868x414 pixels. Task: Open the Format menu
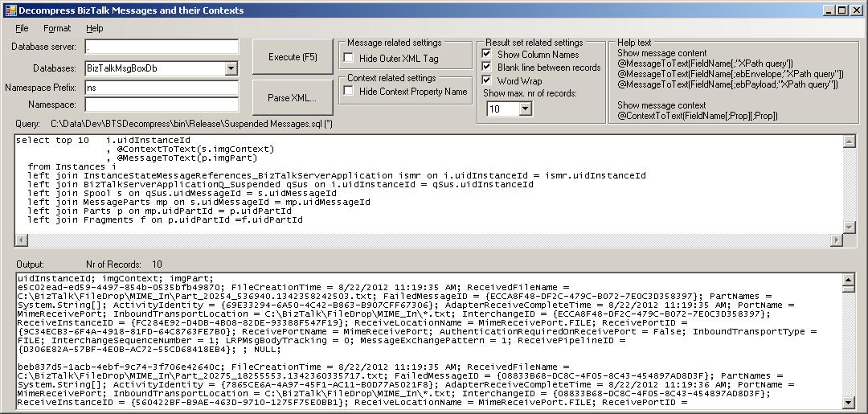57,28
